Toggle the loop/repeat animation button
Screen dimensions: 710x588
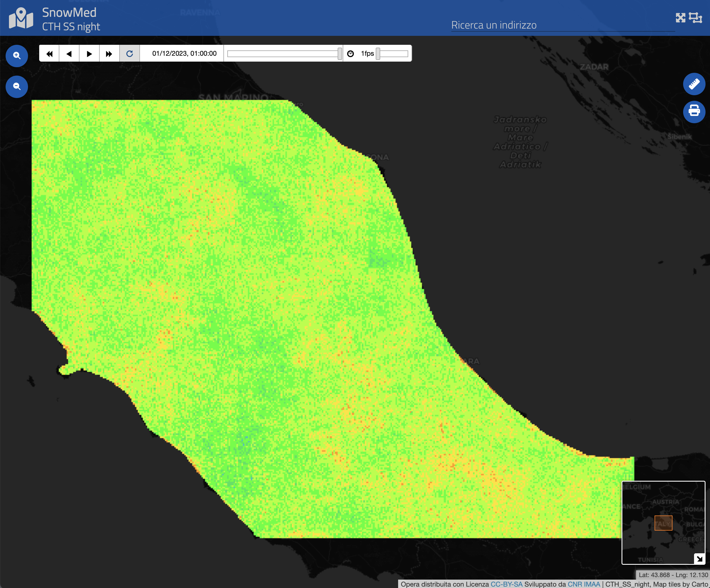click(130, 53)
